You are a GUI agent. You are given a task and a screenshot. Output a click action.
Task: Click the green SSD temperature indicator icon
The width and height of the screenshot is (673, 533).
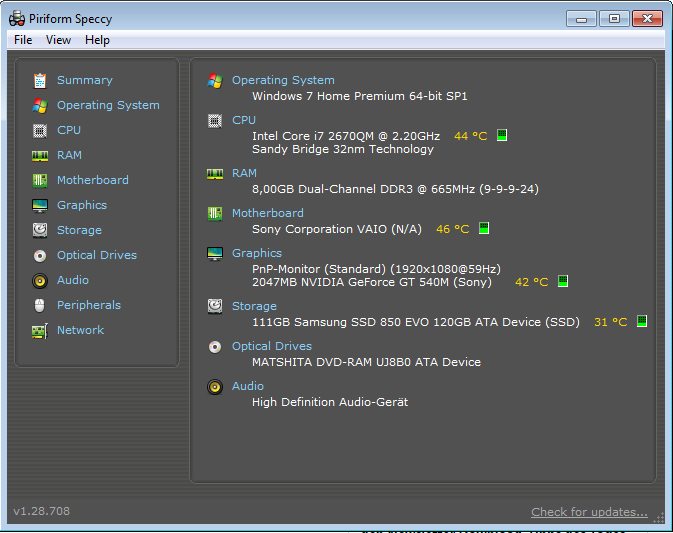coord(642,321)
